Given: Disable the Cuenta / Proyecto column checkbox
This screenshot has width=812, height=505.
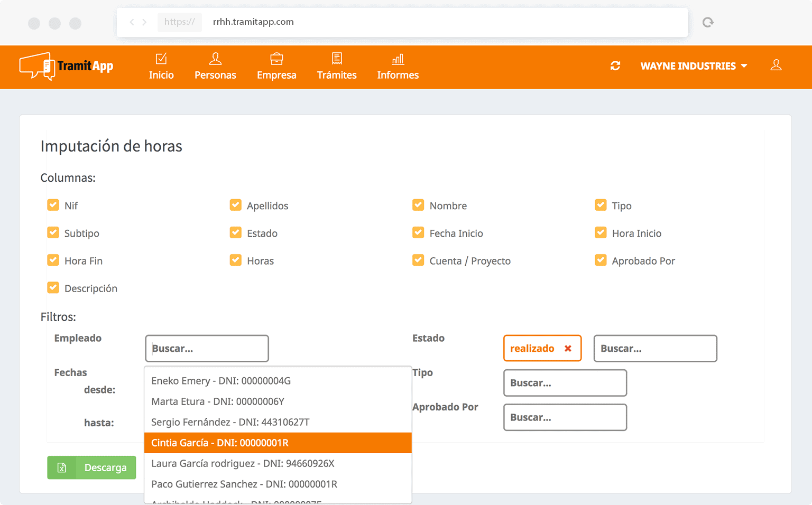Looking at the screenshot, I should pyautogui.click(x=418, y=260).
